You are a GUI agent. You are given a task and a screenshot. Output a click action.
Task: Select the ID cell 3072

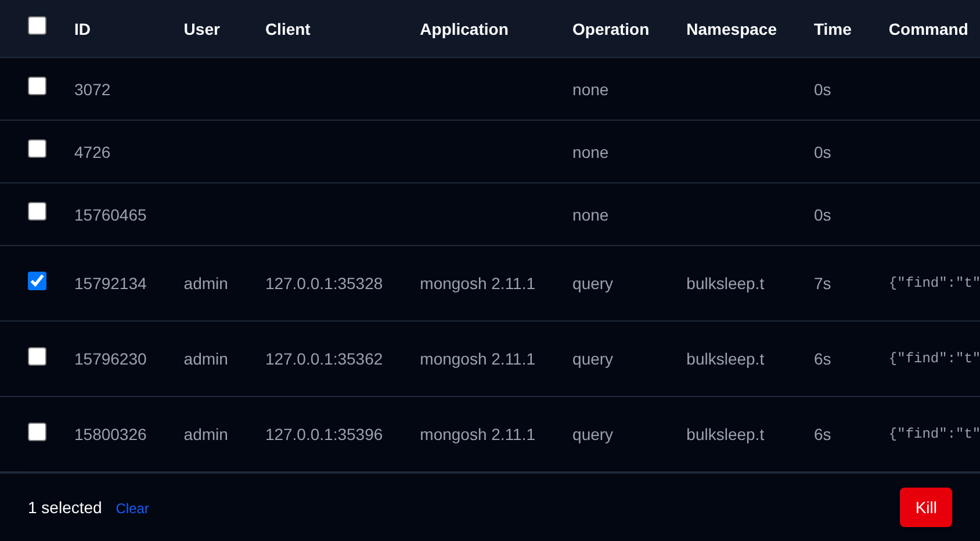point(92,90)
